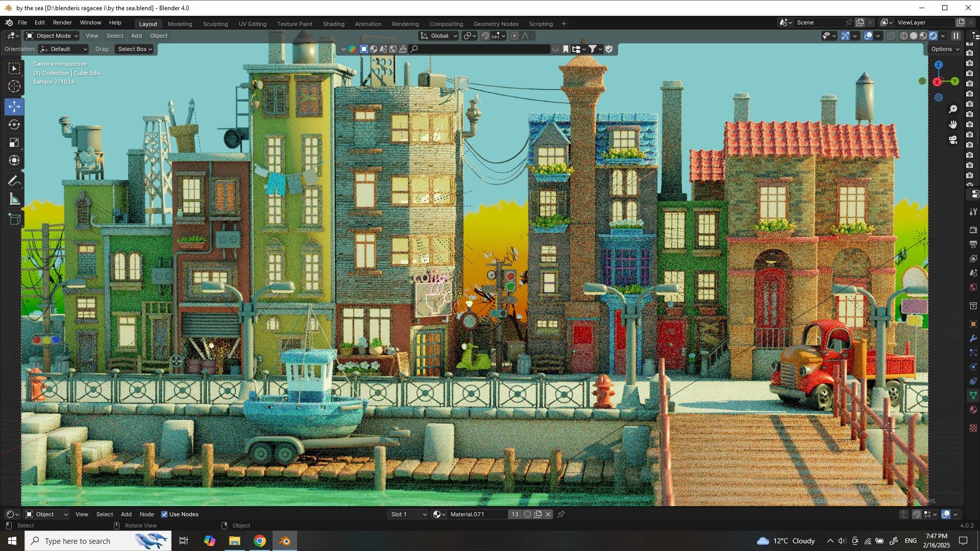Open the Material properties tab

tap(973, 410)
